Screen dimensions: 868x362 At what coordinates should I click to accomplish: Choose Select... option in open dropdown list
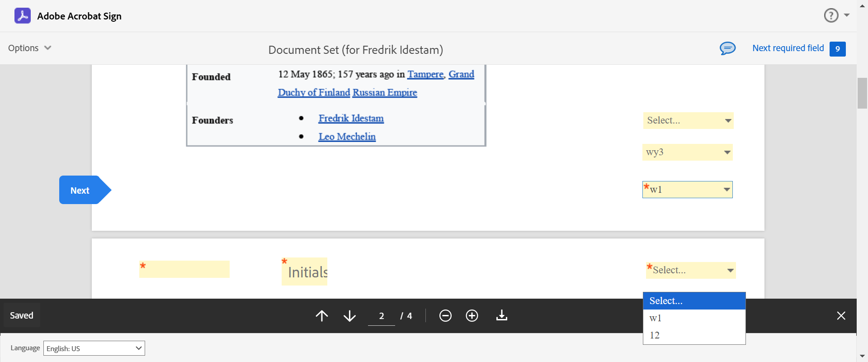point(694,301)
